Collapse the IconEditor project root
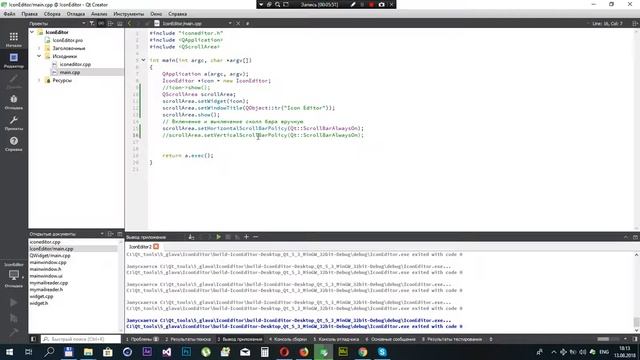The height and width of the screenshot is (360, 640). pyautogui.click(x=32, y=32)
